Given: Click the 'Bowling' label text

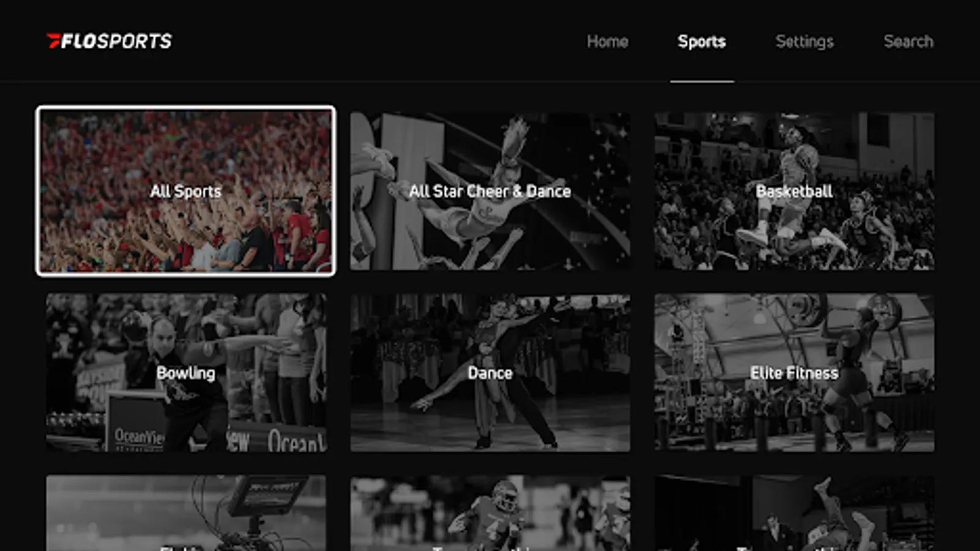Looking at the screenshot, I should coord(186,373).
